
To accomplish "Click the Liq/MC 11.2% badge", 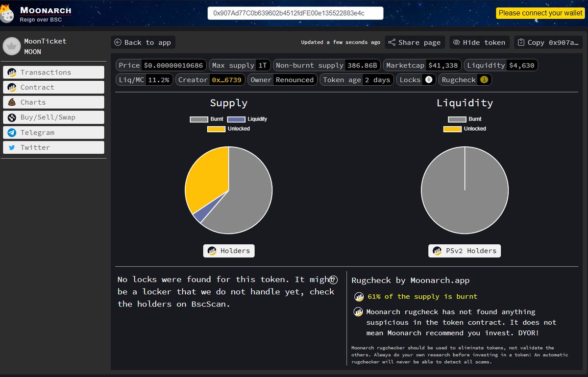I will [145, 80].
